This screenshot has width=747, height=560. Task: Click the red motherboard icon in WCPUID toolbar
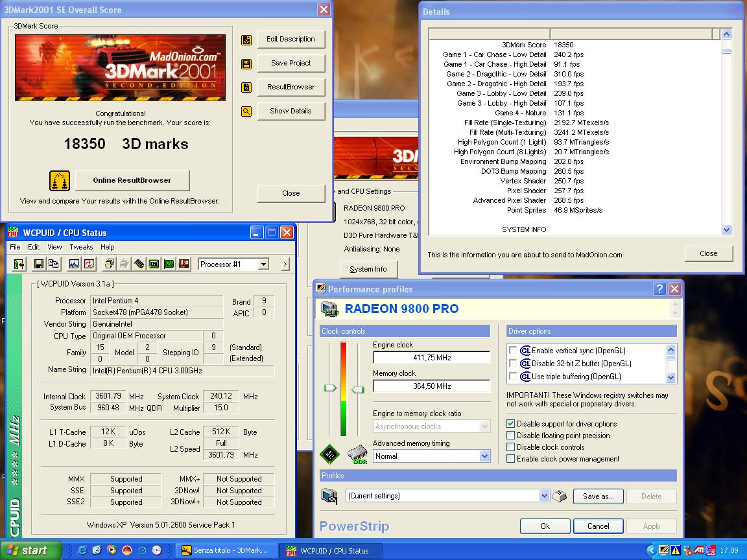(184, 264)
